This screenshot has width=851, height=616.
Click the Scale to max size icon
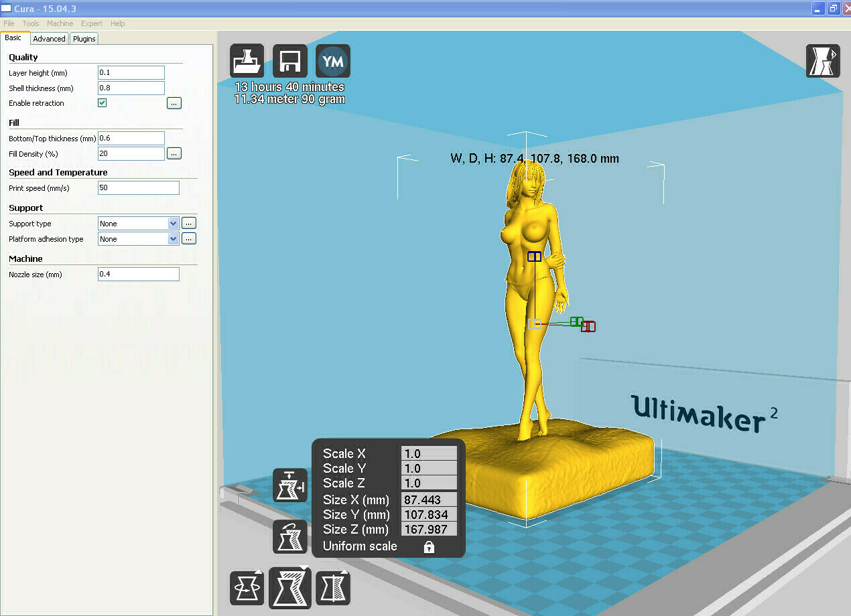(289, 485)
